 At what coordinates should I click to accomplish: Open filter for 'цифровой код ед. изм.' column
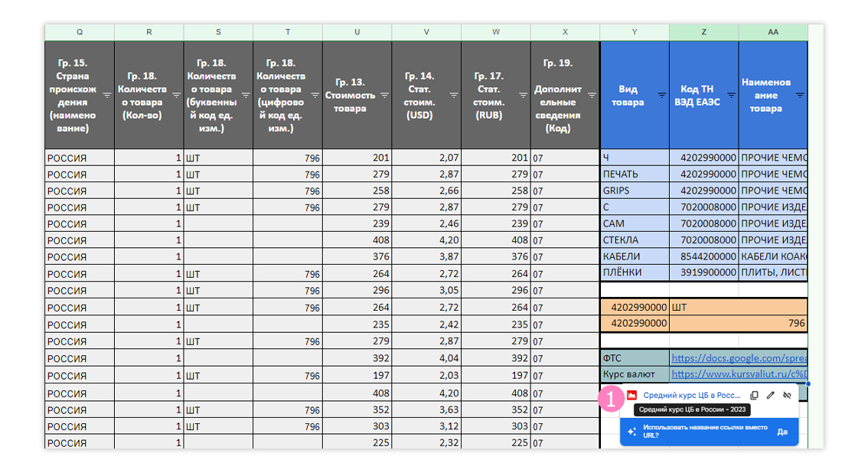coord(315,95)
